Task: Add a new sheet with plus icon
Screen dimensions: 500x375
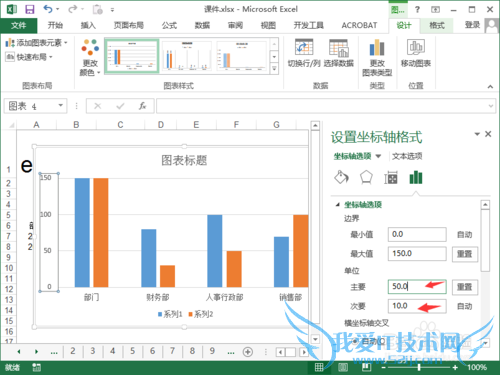Action: 248,352
